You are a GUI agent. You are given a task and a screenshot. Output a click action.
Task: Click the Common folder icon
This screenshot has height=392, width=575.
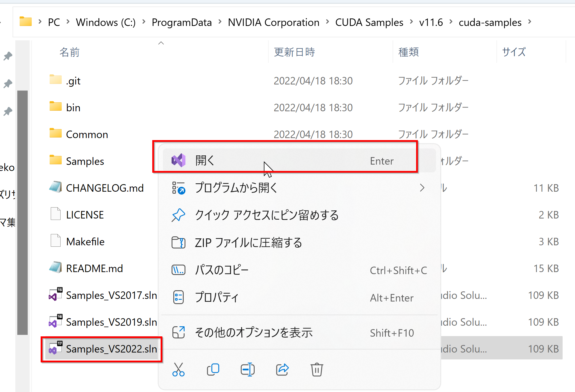click(x=55, y=133)
